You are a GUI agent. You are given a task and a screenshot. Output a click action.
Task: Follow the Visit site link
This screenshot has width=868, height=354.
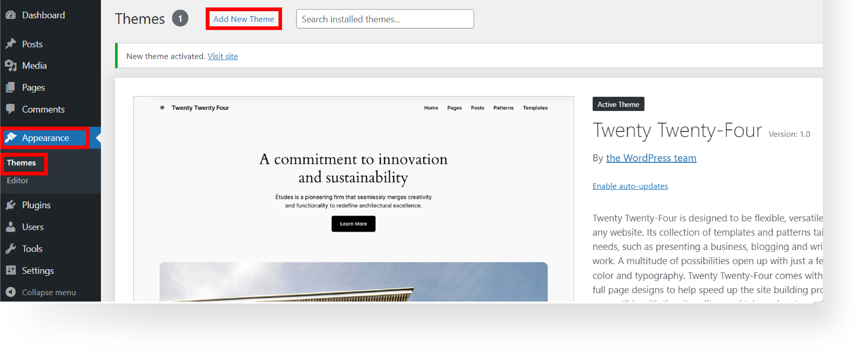(222, 56)
